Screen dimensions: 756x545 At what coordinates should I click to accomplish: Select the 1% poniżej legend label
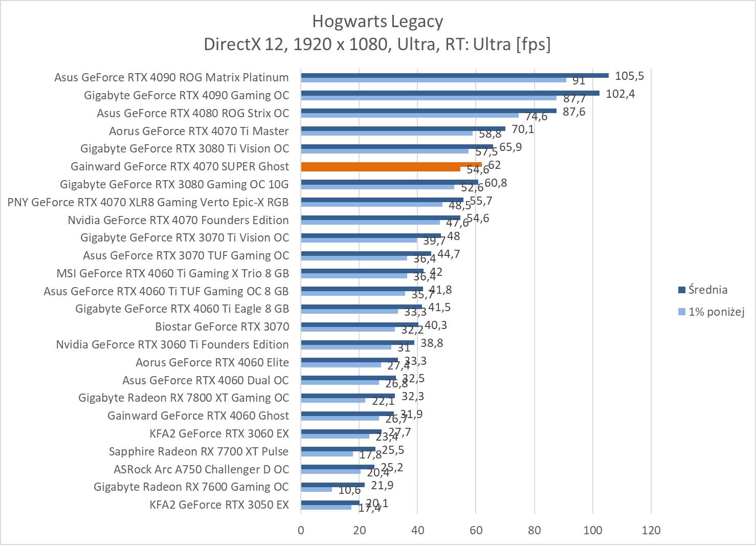coord(716,312)
